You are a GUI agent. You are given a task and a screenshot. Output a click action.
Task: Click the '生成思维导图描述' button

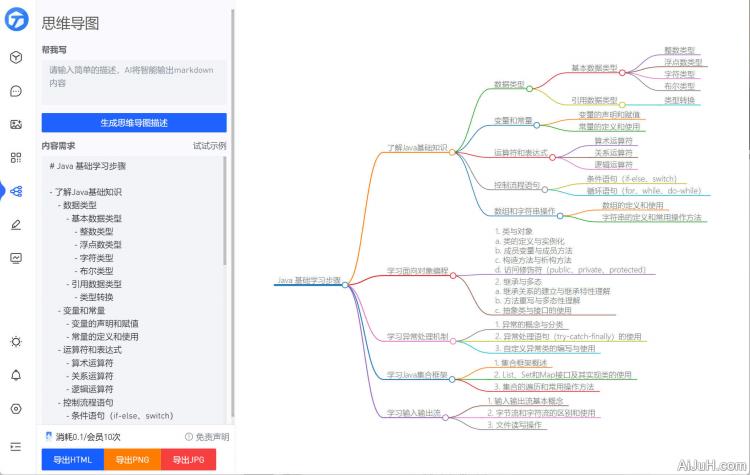click(x=134, y=123)
